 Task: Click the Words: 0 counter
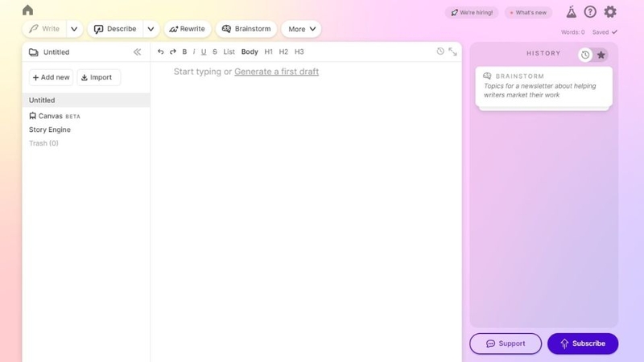573,32
